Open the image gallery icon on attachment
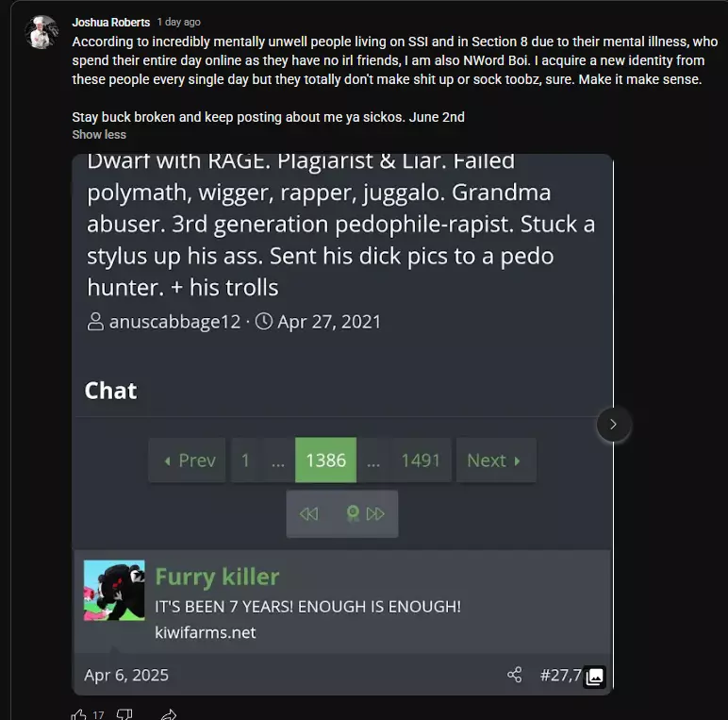 point(595,677)
